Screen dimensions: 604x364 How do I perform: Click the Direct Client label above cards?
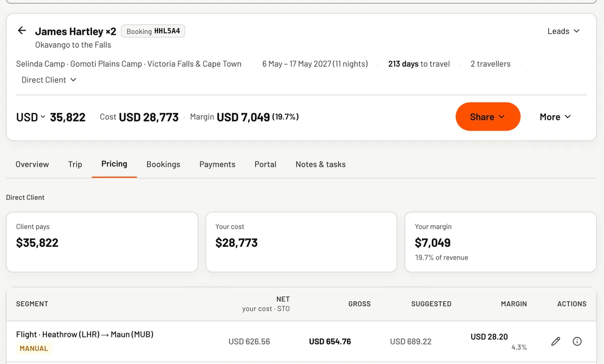(x=25, y=198)
